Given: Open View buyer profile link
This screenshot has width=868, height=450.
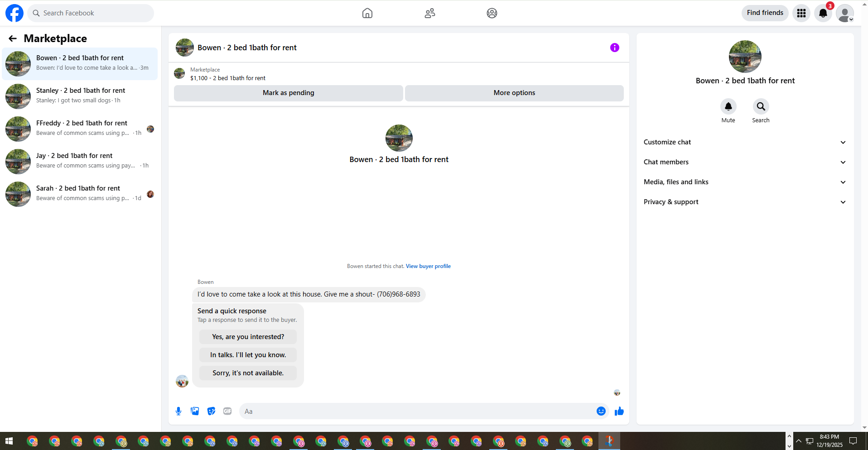Looking at the screenshot, I should (428, 266).
